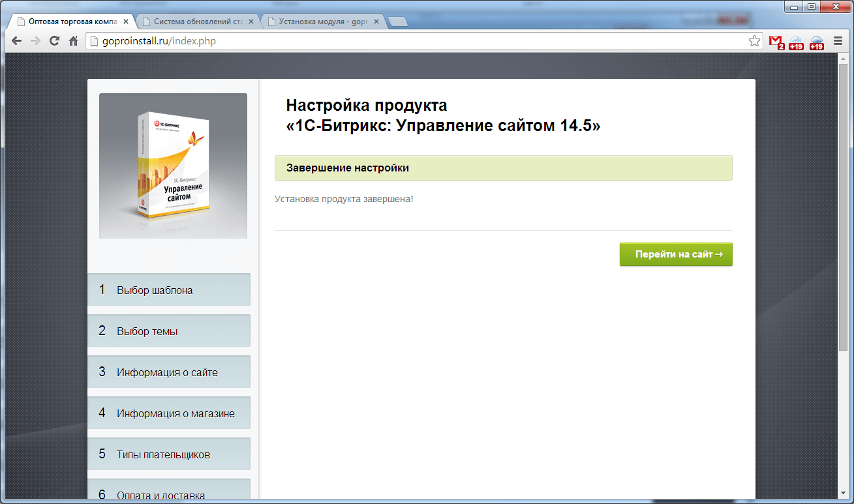854x504 pixels.
Task: Open the weather extension with the pale outlined cloud
Action: point(796,42)
